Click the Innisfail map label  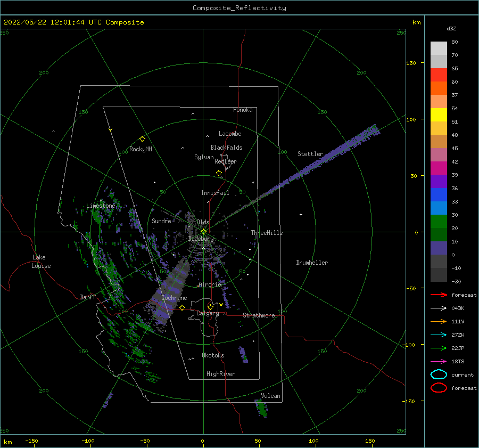tap(215, 193)
